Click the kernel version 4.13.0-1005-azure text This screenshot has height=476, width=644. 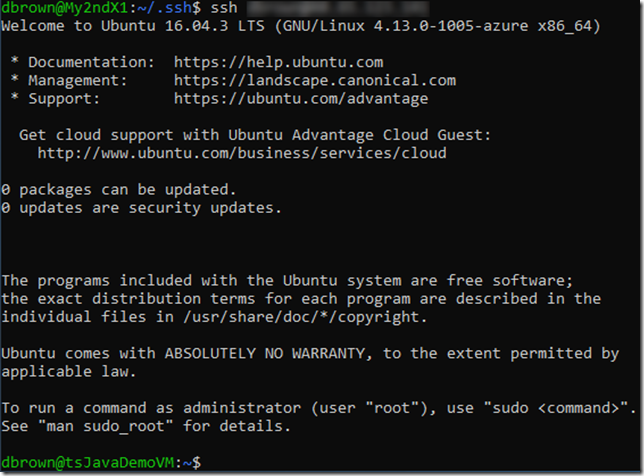pyautogui.click(x=451, y=26)
